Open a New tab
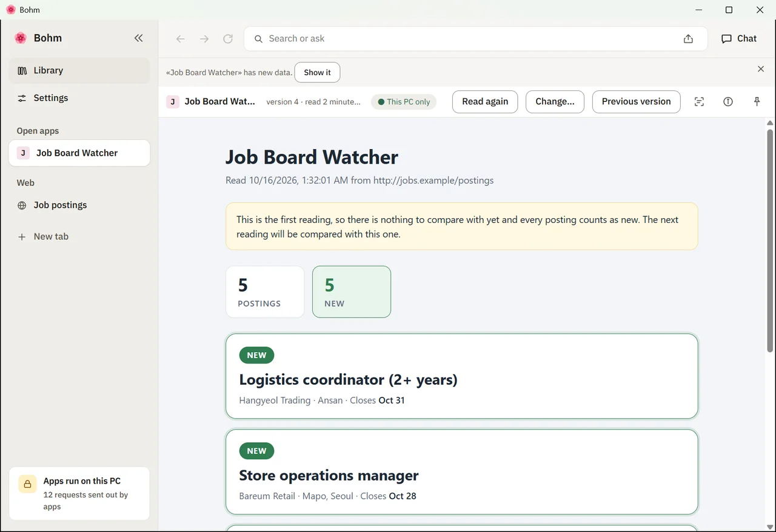Image resolution: width=776 pixels, height=532 pixels. point(79,237)
